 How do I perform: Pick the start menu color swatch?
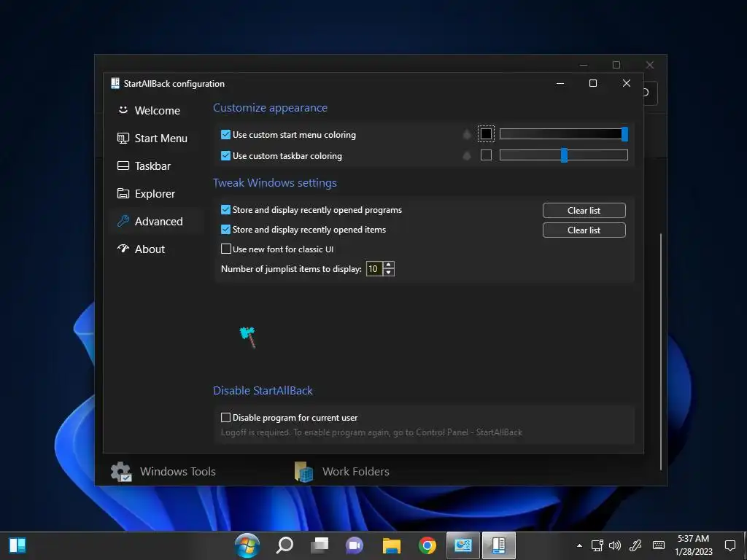tap(486, 134)
